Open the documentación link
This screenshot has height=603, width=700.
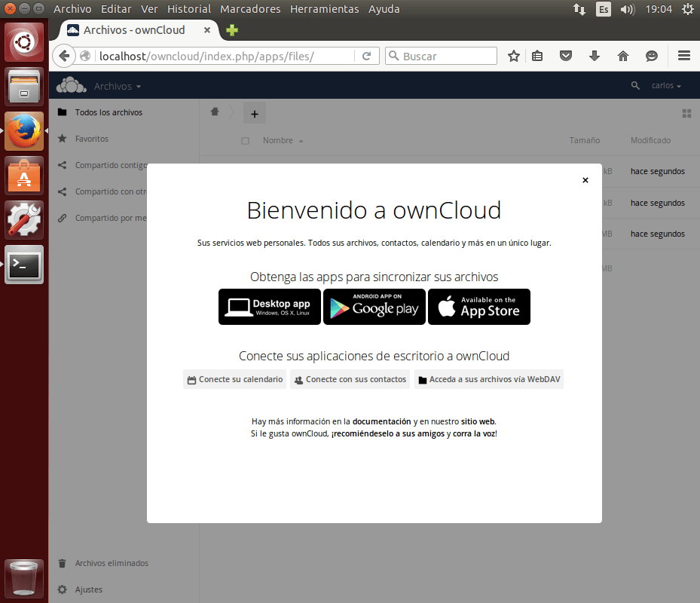(x=382, y=421)
